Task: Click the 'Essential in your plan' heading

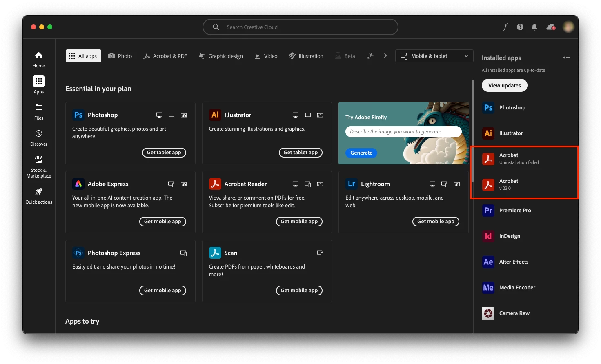Action: click(98, 89)
